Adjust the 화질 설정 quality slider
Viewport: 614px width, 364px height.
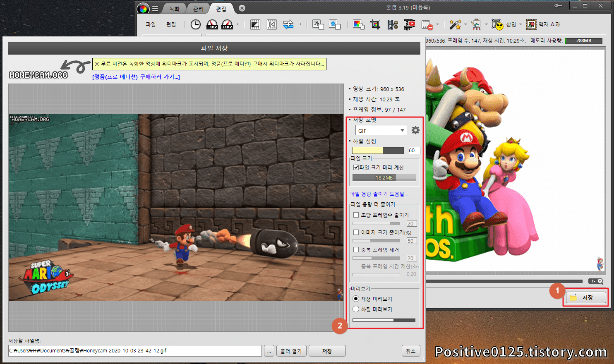pos(378,151)
